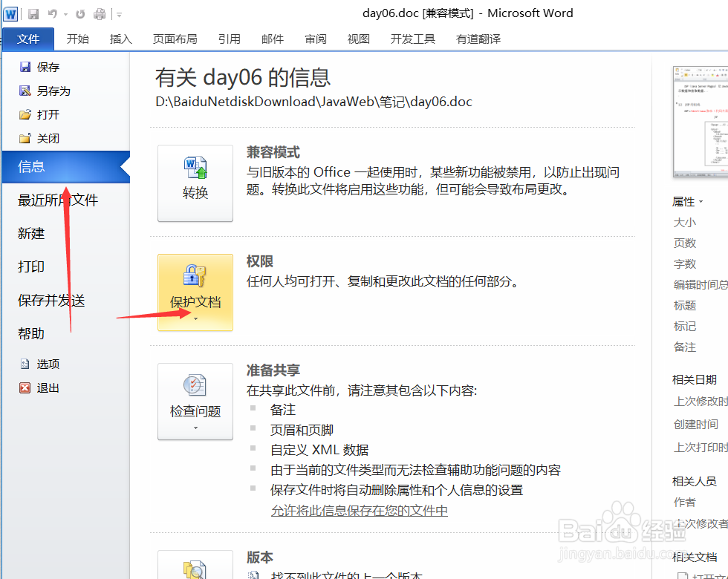Screen dimensions: 728x579
Task: Click the 创建时间 property label
Action: [696, 424]
